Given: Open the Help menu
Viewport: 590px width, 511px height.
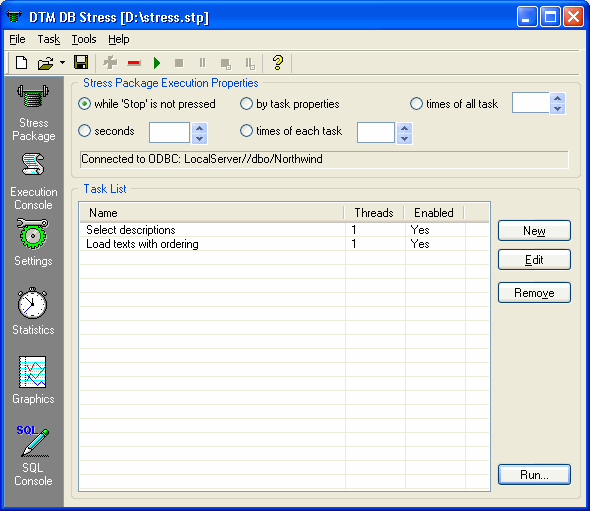Looking at the screenshot, I should 119,39.
